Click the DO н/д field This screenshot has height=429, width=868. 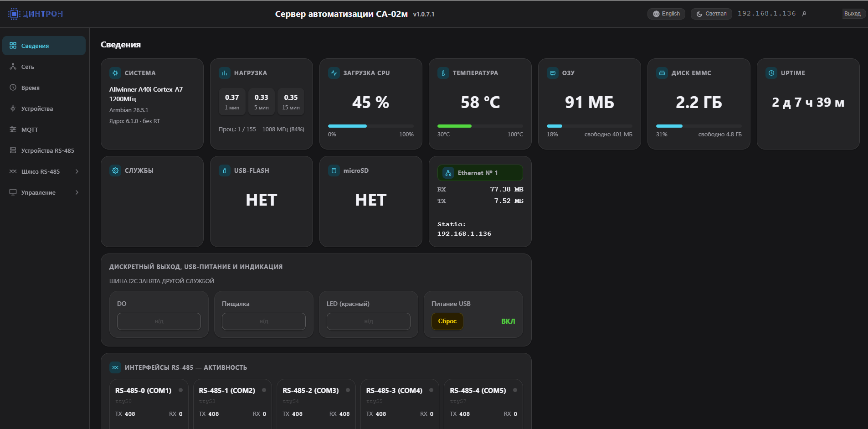(159, 321)
